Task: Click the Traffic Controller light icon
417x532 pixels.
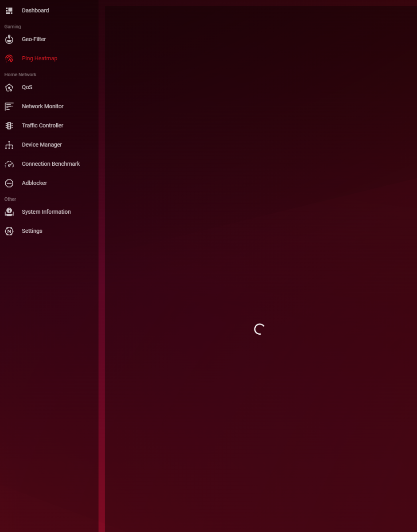Action: (9, 125)
